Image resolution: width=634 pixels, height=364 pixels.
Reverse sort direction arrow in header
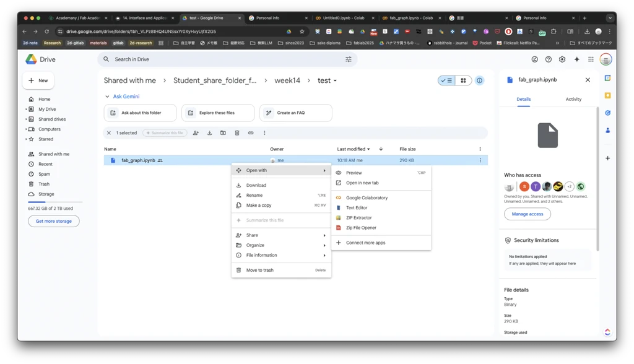(381, 149)
